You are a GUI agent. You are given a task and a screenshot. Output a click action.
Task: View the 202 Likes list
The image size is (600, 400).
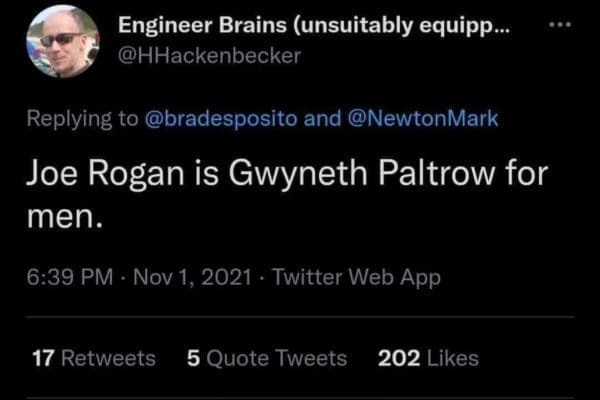429,358
